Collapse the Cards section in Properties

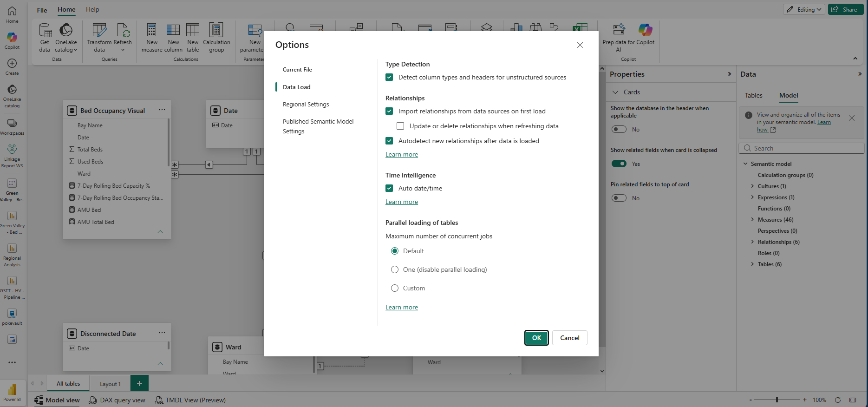point(615,92)
